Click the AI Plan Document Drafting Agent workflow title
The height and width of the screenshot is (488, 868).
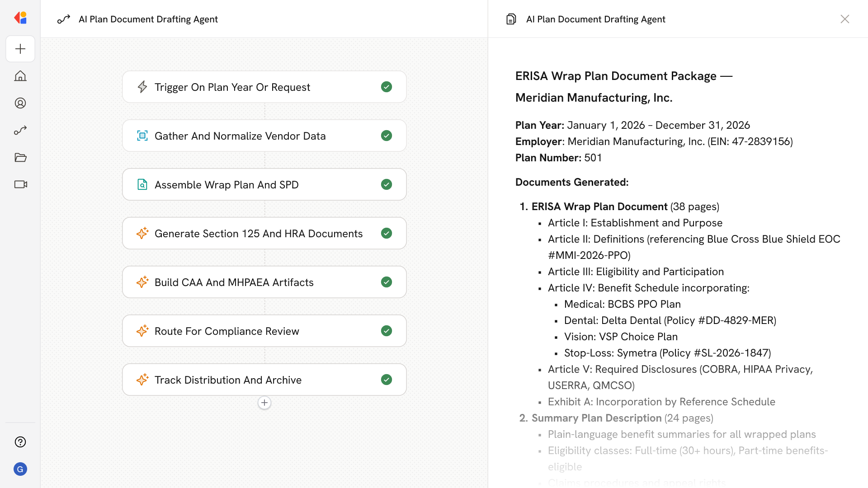click(148, 19)
